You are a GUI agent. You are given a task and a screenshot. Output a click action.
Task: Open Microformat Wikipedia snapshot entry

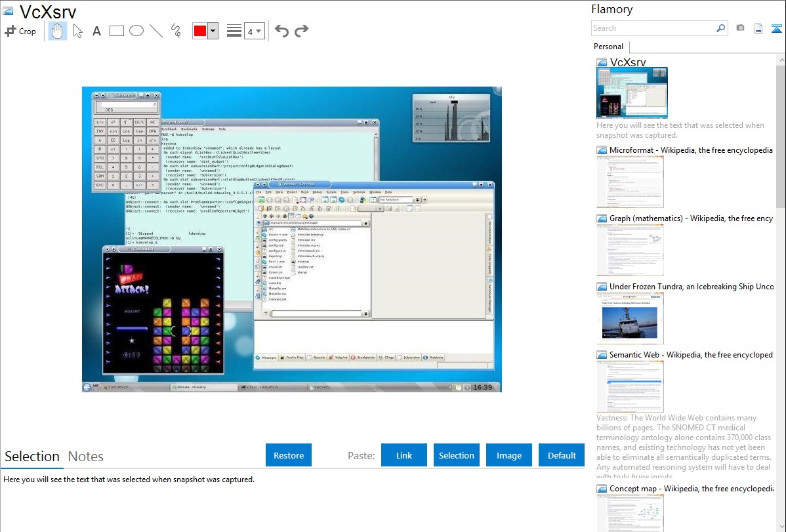point(691,150)
